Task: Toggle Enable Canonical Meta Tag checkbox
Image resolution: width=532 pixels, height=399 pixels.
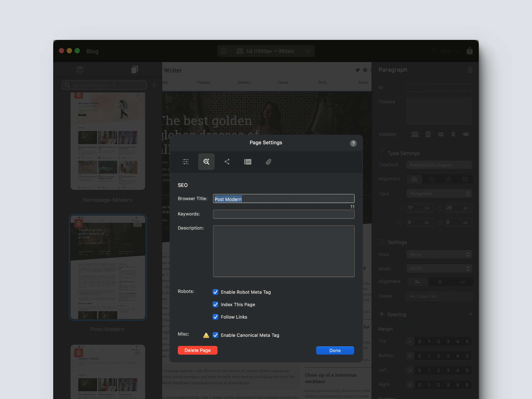Action: [215, 335]
